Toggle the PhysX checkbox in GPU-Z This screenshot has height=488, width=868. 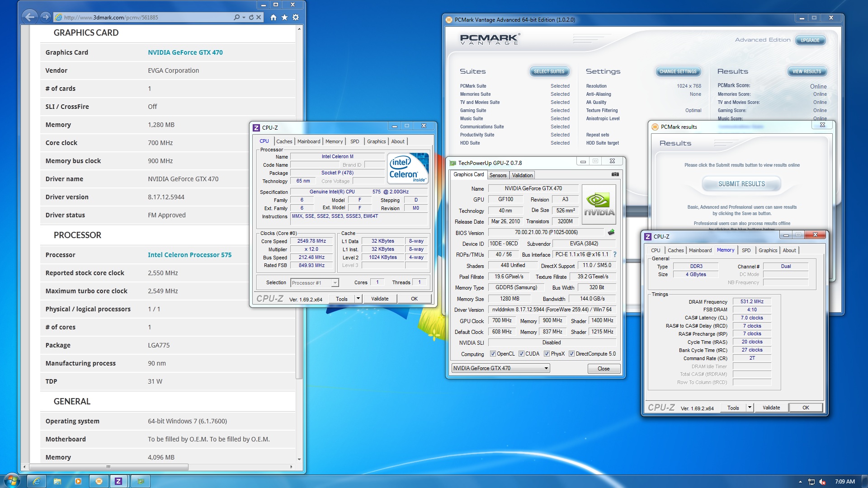[547, 354]
